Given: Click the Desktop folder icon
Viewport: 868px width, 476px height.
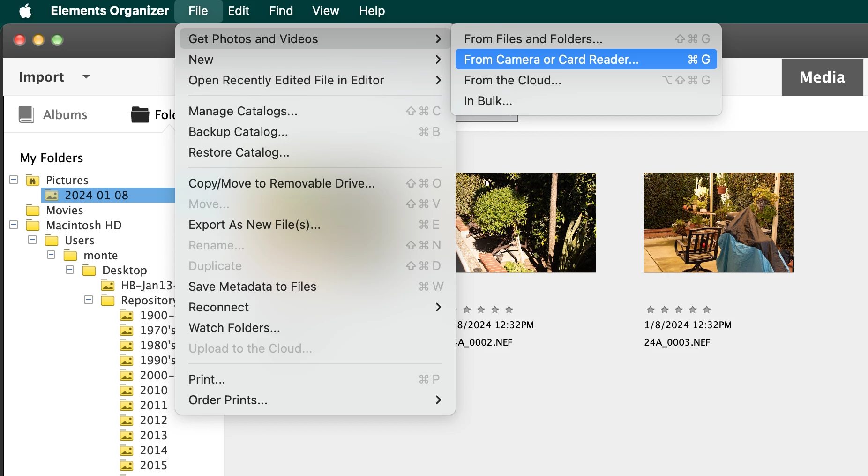Looking at the screenshot, I should tap(89, 270).
